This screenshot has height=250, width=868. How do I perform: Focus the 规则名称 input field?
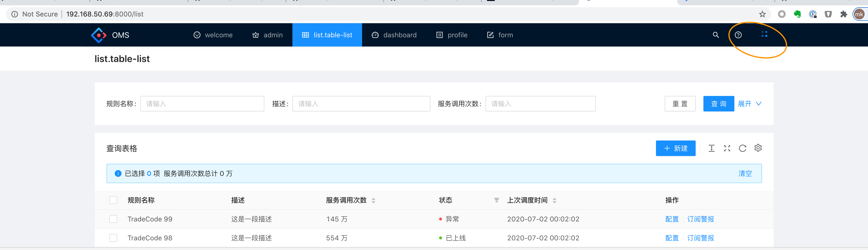(202, 104)
